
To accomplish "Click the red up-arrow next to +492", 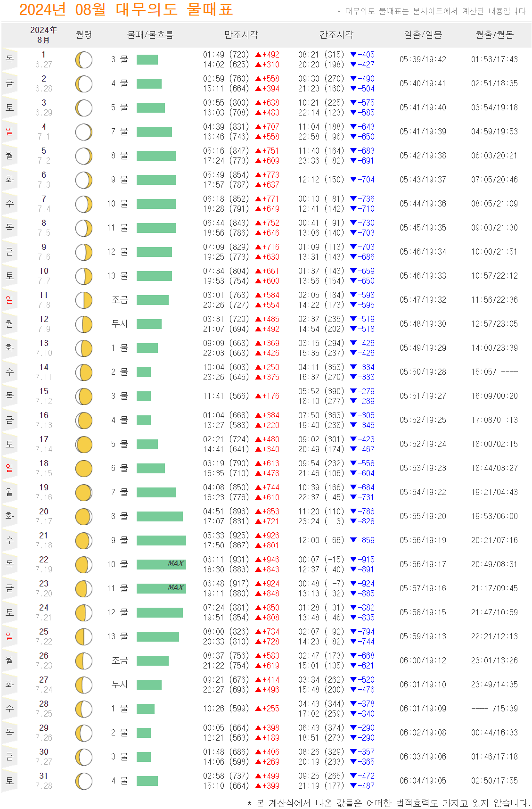I will [258, 55].
